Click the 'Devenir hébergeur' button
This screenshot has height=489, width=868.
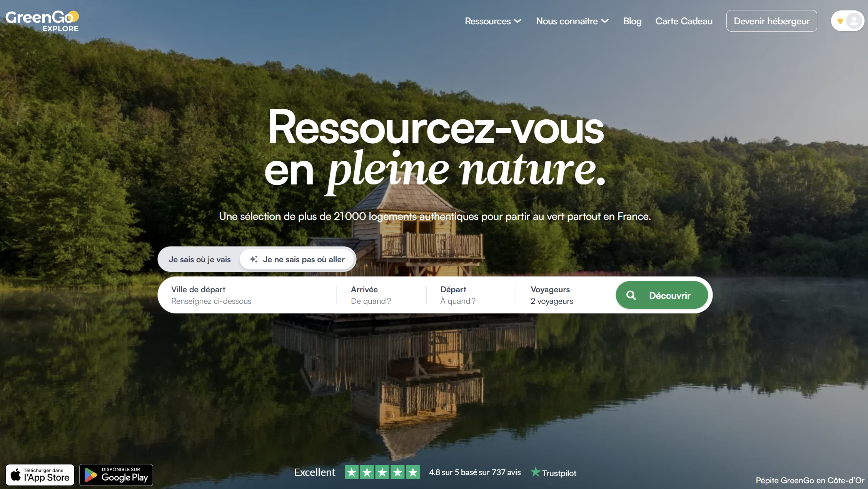point(771,21)
